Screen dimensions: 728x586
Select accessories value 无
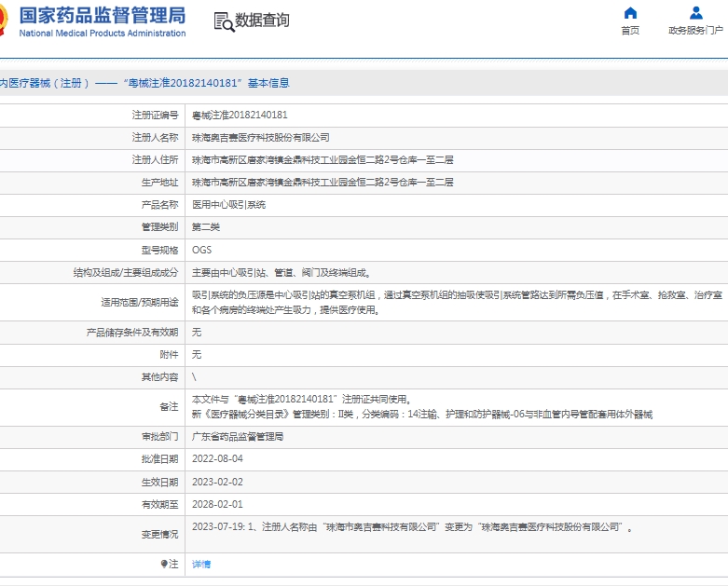(x=197, y=354)
